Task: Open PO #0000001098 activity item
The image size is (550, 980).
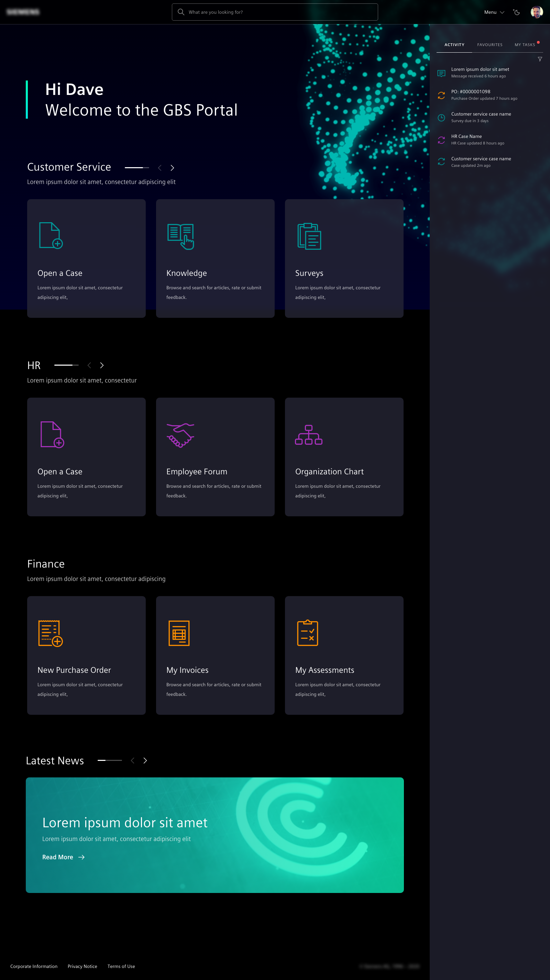Action: point(484,95)
